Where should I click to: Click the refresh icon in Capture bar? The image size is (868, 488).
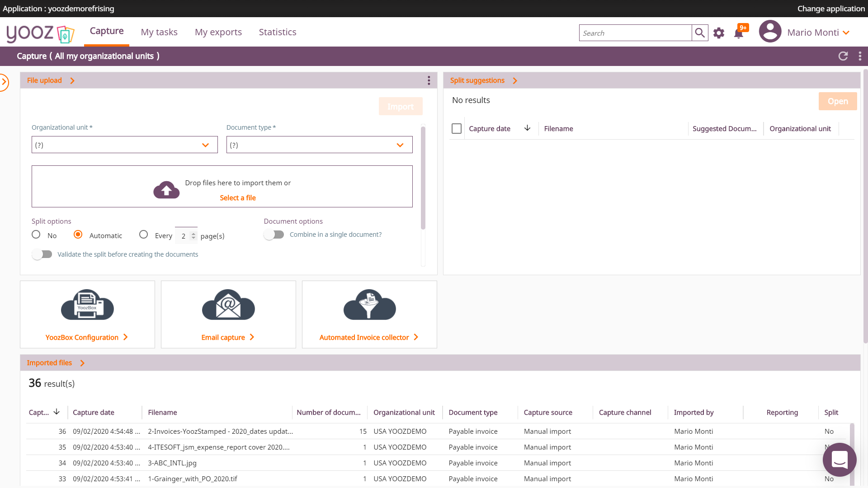point(843,56)
